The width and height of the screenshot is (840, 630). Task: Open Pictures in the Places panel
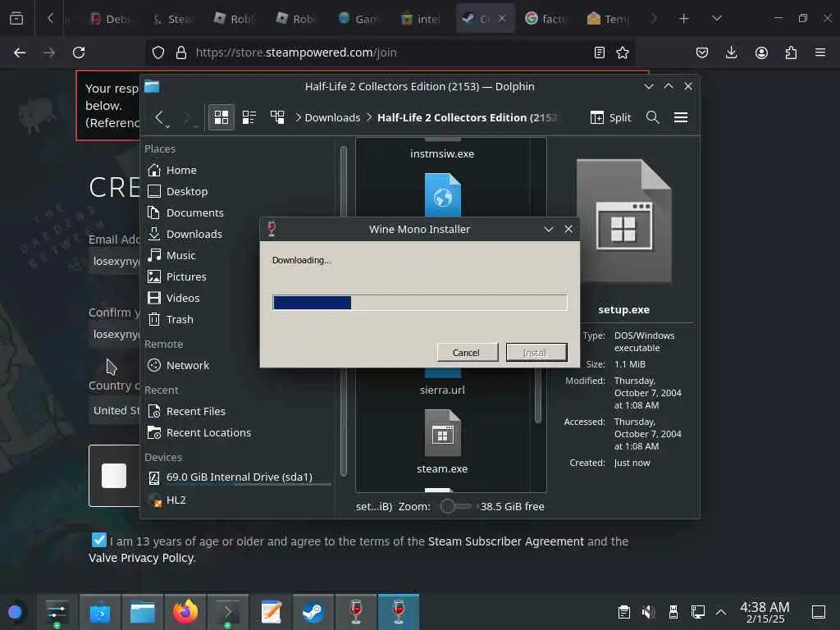pyautogui.click(x=177, y=277)
